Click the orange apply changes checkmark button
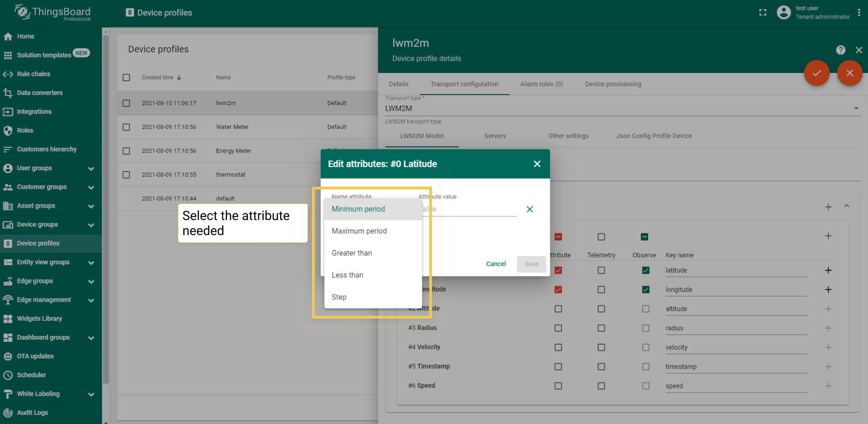The image size is (868, 424). [816, 73]
